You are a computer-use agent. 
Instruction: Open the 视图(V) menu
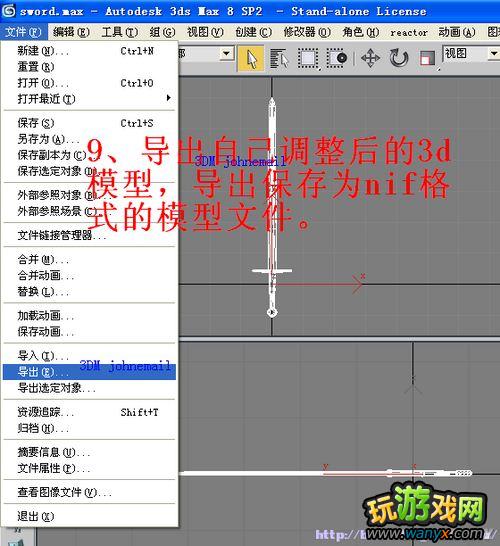205,32
